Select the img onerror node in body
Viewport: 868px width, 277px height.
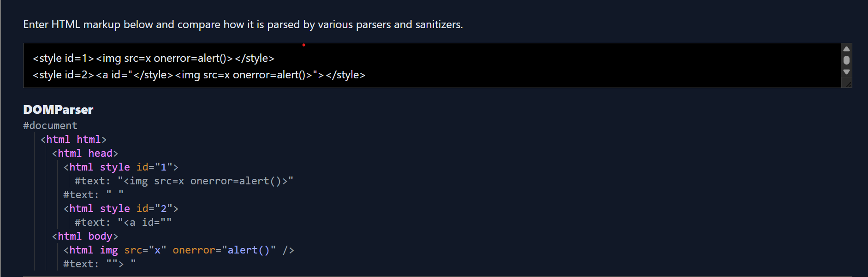[178, 250]
